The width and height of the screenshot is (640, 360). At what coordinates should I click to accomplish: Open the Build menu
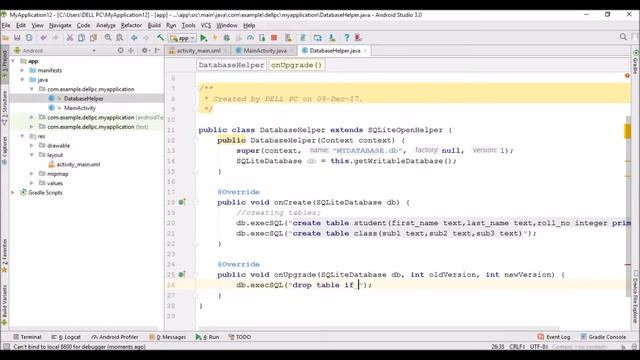point(154,25)
